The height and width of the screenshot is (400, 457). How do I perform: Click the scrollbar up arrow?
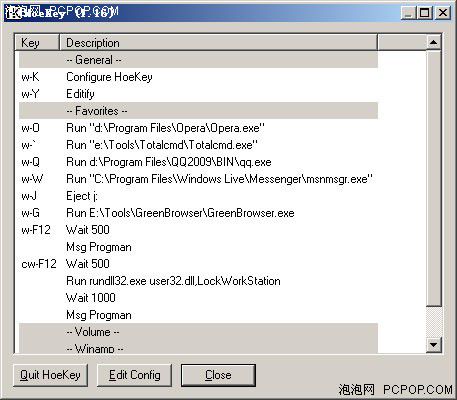434,42
